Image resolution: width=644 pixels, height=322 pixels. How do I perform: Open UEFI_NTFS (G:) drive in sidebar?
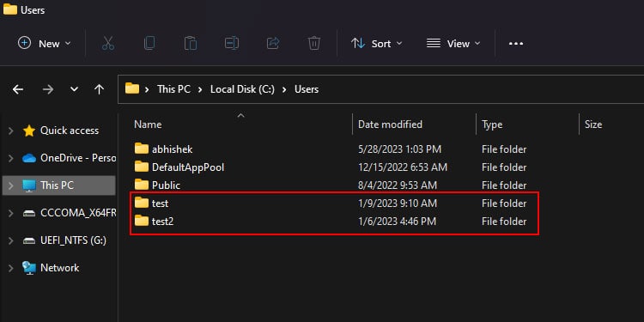coord(74,240)
